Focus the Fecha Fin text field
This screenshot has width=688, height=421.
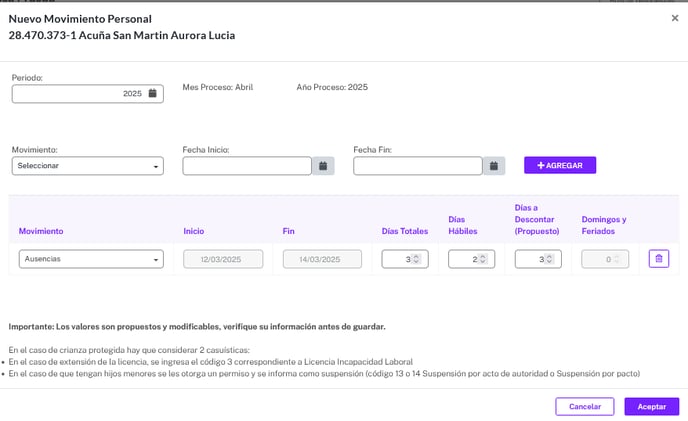(x=418, y=166)
